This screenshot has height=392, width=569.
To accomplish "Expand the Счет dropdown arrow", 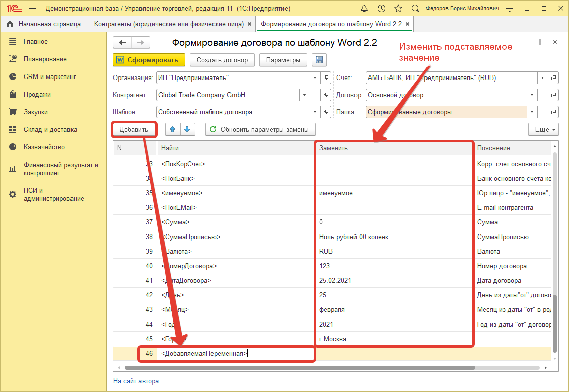I will click(542, 78).
